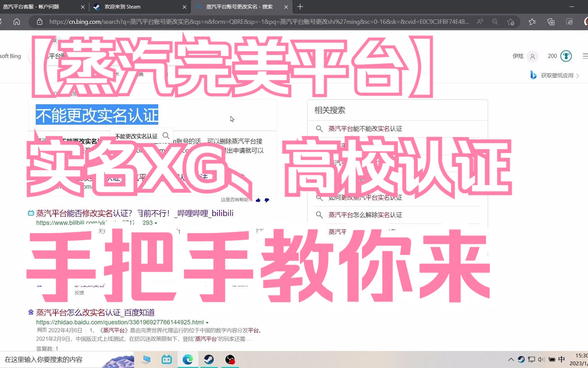Open bilibili app icon in taskbar
Image resolution: width=588 pixels, height=368 pixels.
click(167, 359)
